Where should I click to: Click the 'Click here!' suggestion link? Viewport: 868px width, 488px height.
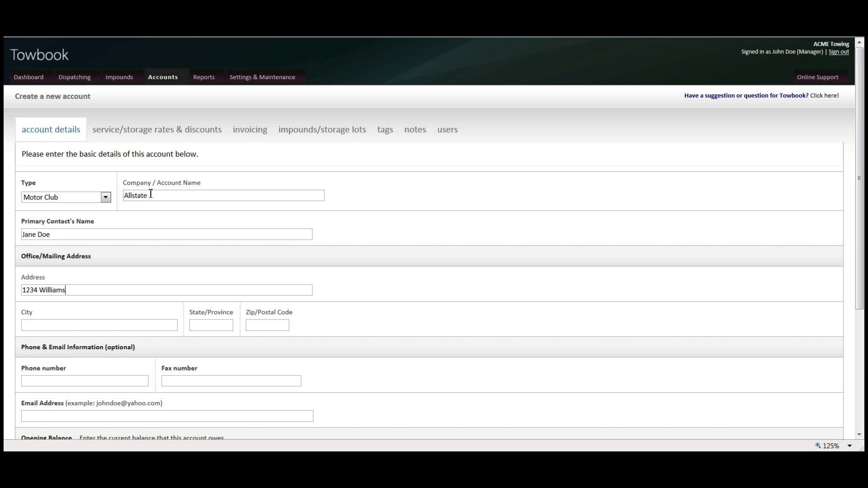824,96
